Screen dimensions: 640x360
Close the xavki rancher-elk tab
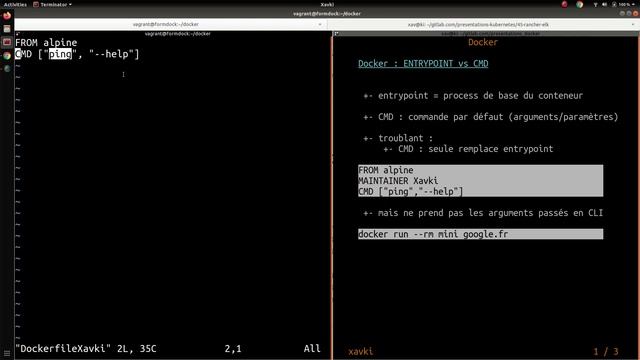pyautogui.click(x=633, y=24)
